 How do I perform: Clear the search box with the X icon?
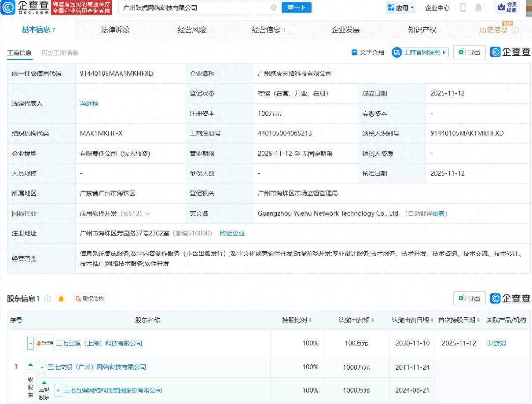tap(274, 7)
